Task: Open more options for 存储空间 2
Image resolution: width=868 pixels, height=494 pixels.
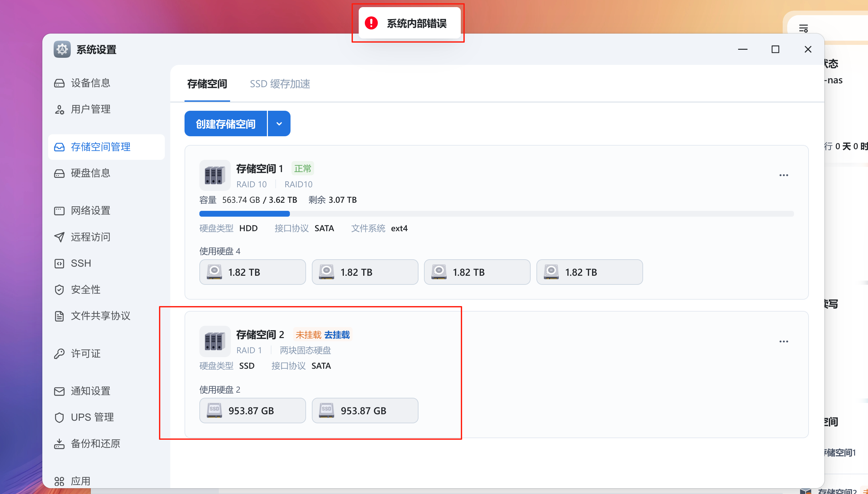Action: (x=783, y=341)
